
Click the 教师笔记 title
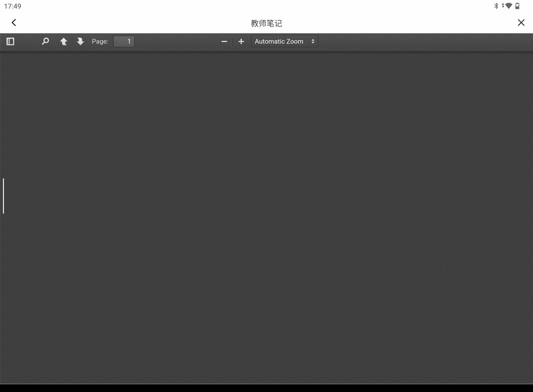click(266, 23)
